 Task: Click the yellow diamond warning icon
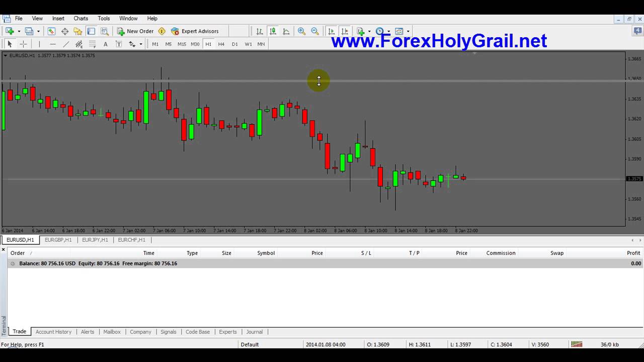click(x=162, y=31)
